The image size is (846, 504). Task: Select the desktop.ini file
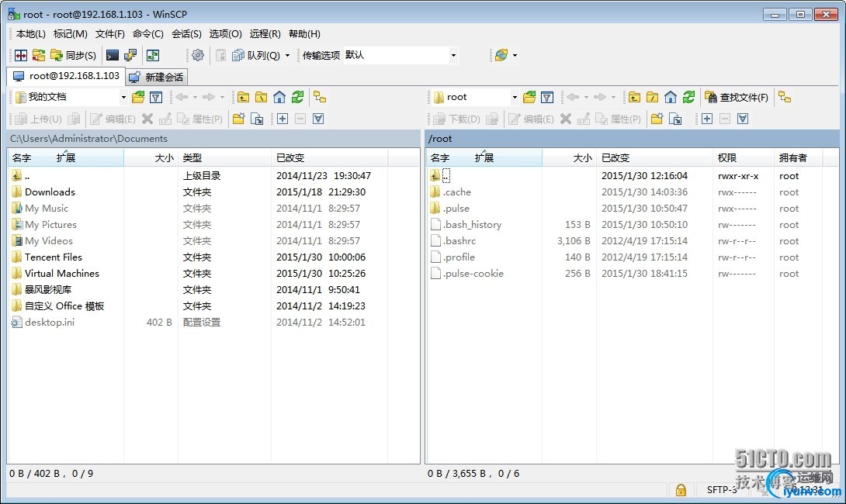tap(50, 323)
